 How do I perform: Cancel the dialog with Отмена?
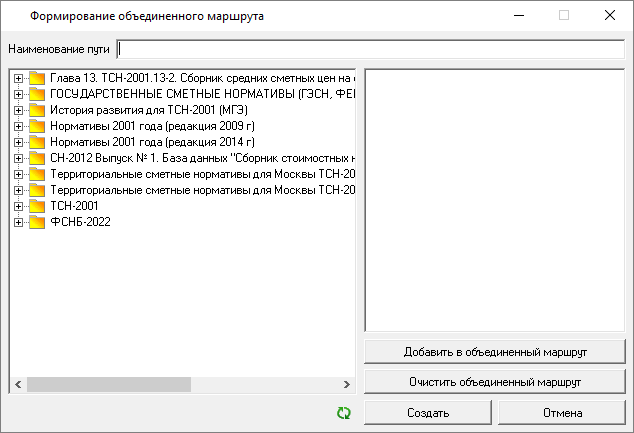coord(562,412)
